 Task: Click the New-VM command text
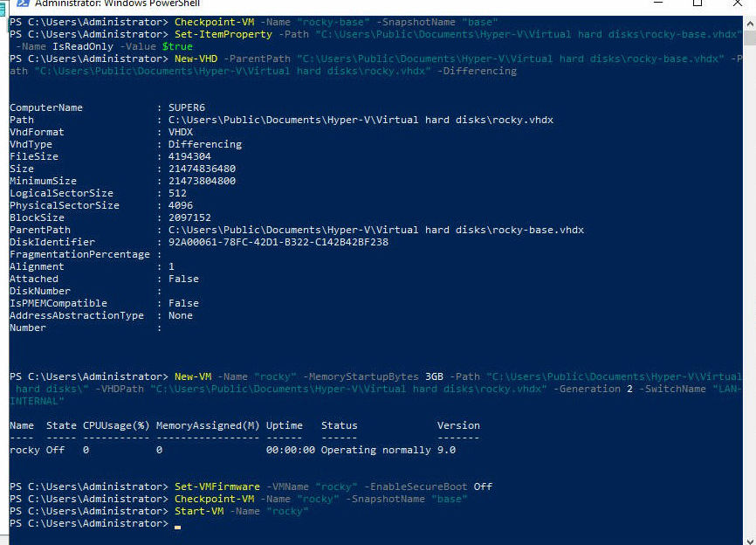point(193,376)
